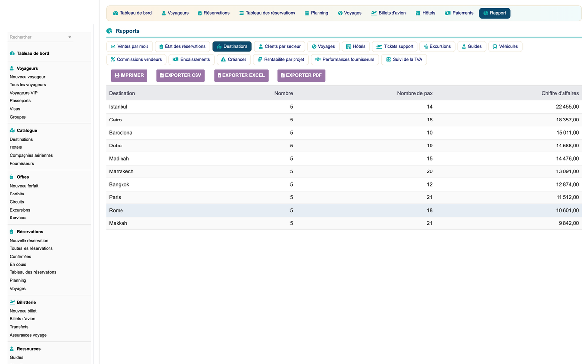This screenshot has width=588, height=364.
Task: Show the Guides report button
Action: pyautogui.click(x=472, y=47)
